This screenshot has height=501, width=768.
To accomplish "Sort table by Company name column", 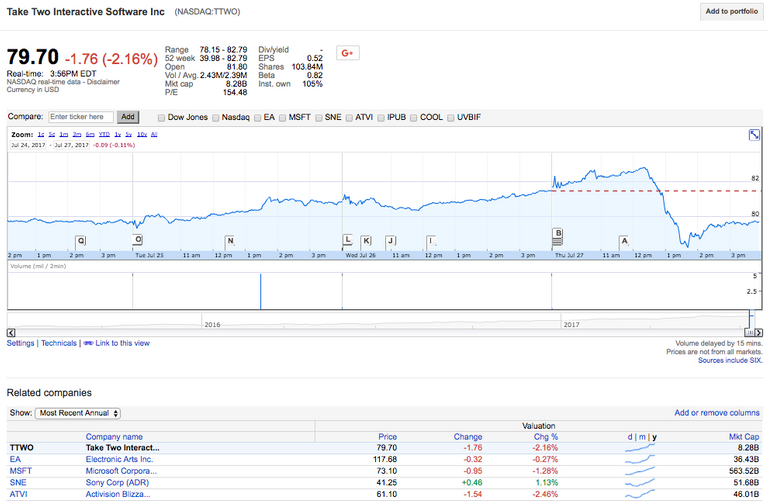I will coord(114,437).
